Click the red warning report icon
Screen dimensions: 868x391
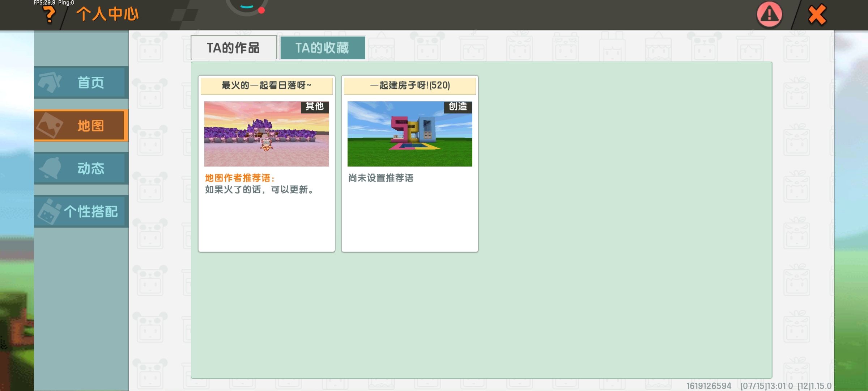[x=769, y=14]
